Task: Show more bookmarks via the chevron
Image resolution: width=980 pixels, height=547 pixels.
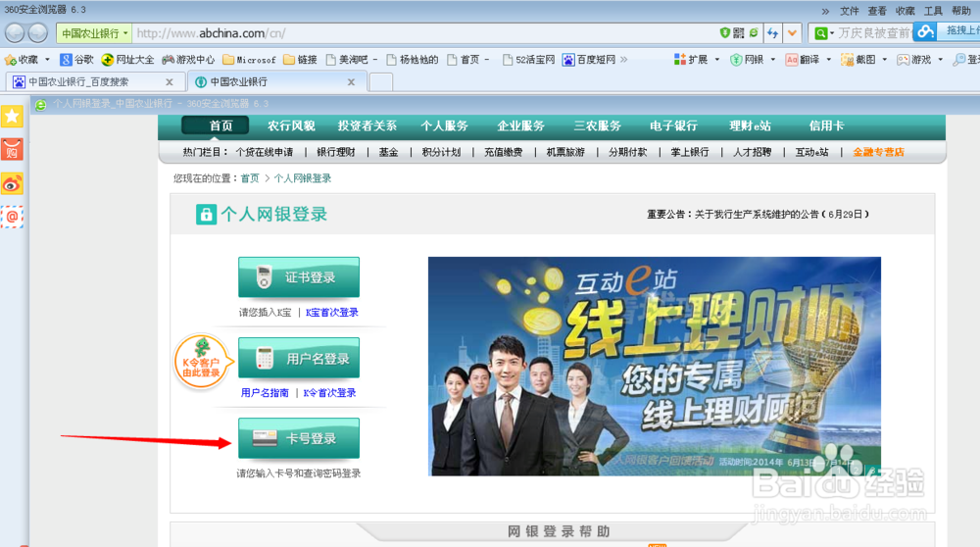Action: coord(623,60)
